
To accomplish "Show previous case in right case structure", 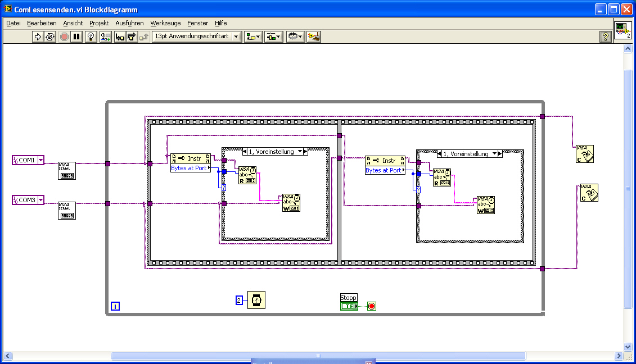I will click(439, 154).
